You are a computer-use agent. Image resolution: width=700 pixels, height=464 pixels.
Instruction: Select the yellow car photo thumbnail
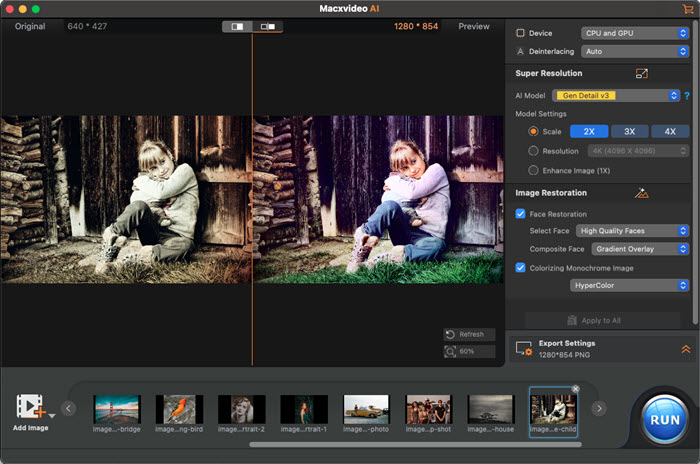366,409
